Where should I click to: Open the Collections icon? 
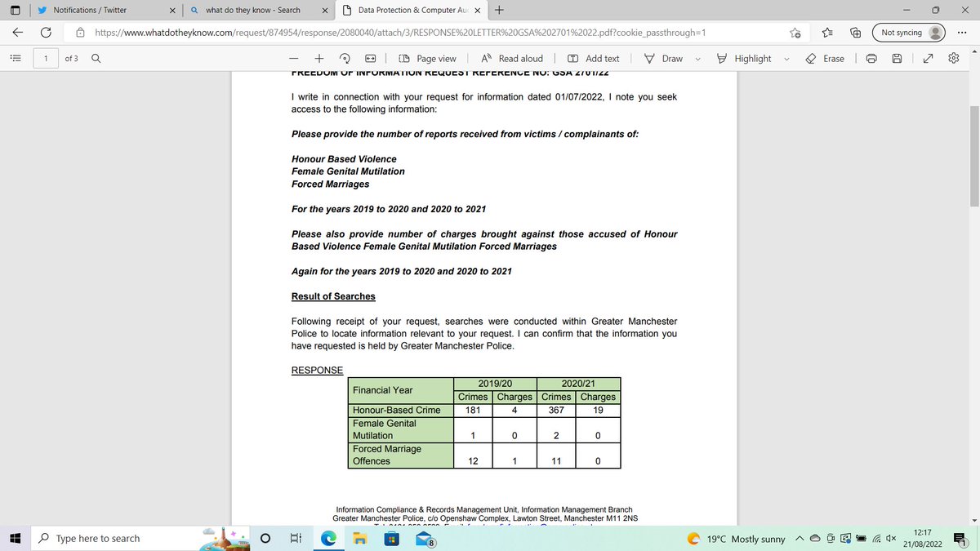tap(855, 33)
